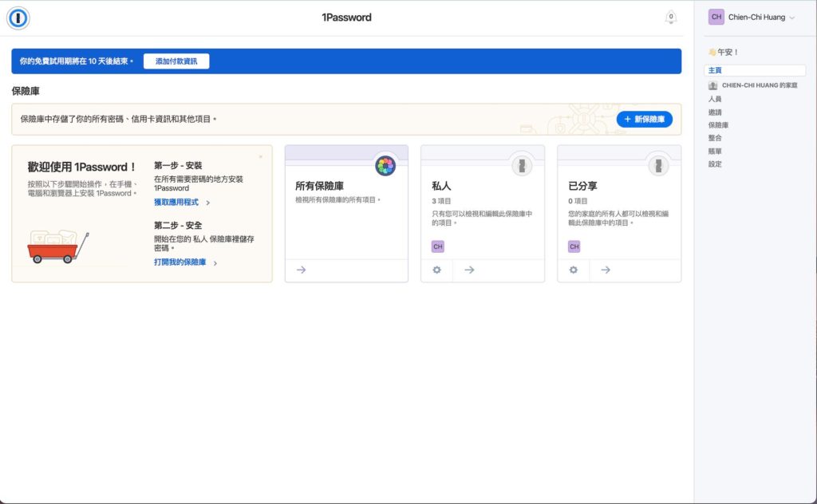817x504 pixels.
Task: Click the 1Password logo icon
Action: coord(18,18)
